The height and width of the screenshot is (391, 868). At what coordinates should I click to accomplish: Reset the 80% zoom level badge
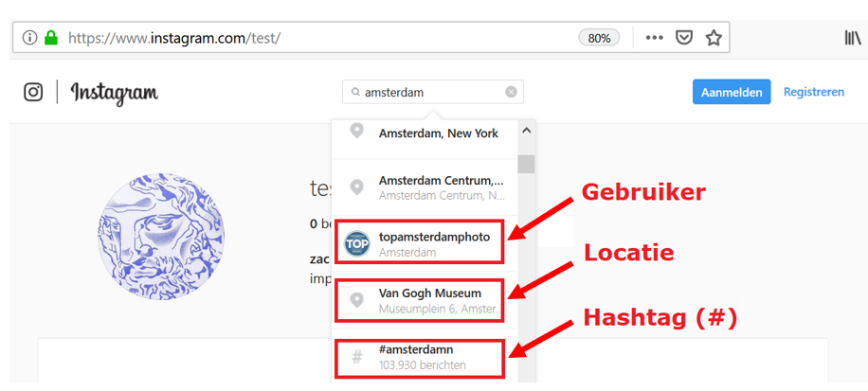pyautogui.click(x=599, y=38)
